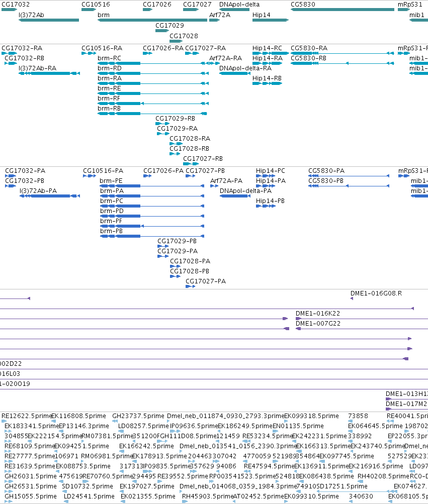
Task: Open the RE68109.5prime EST
Action: click(x=8, y=451)
